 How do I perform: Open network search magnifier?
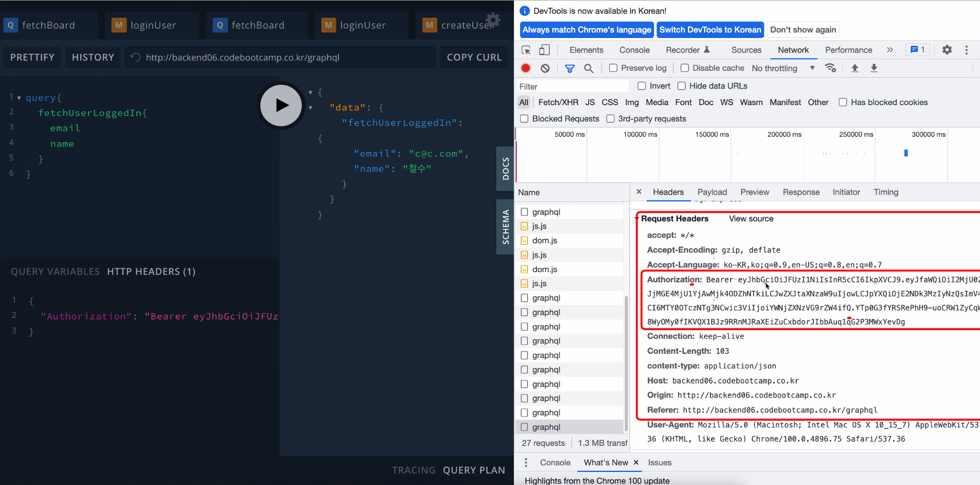tap(589, 68)
